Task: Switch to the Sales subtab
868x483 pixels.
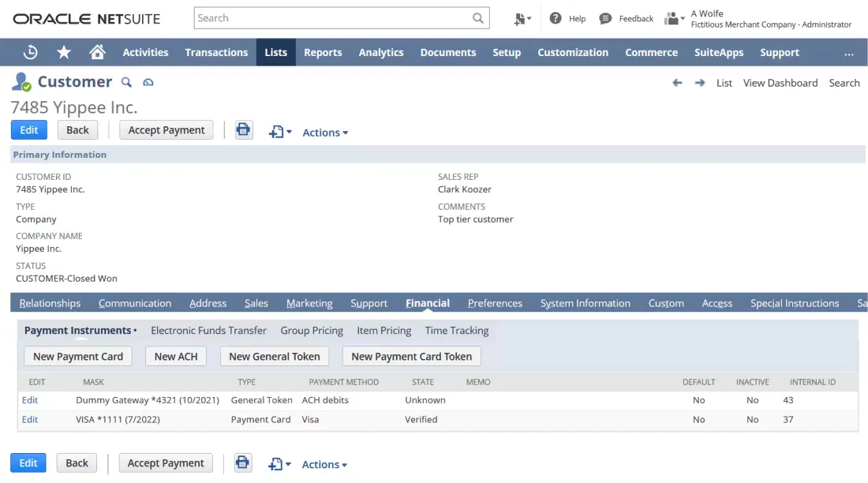Action: point(256,303)
